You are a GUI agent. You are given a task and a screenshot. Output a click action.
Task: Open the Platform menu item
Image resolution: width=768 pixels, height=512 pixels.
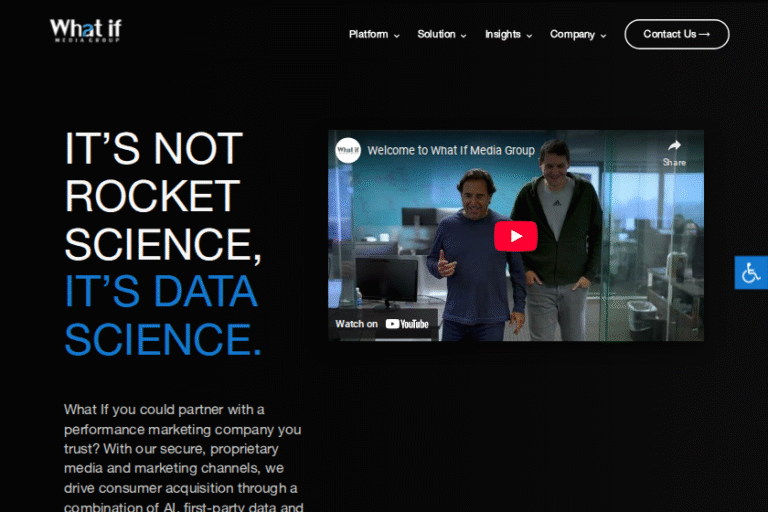(x=368, y=34)
